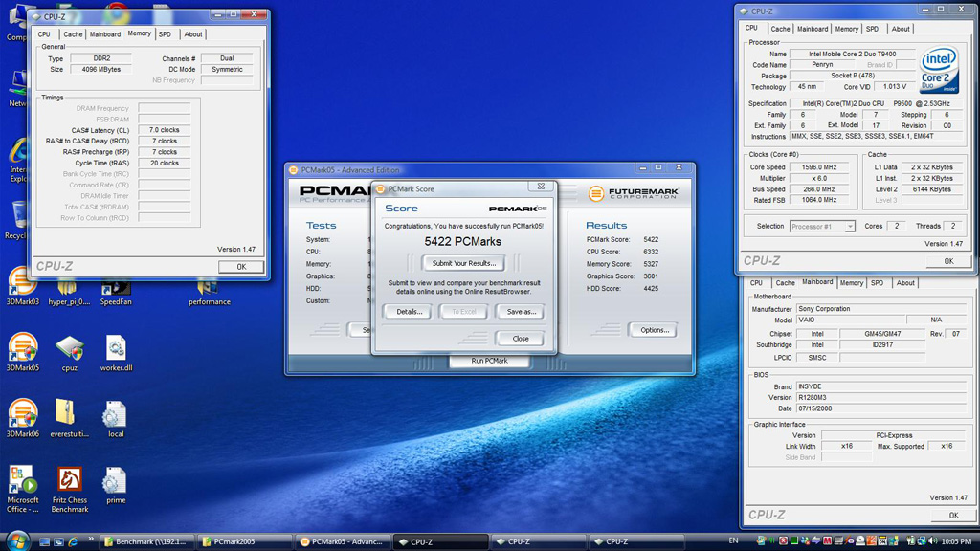Click the Rated FSB 1064.0 MHz value
This screenshot has width=980, height=551.
tap(818, 200)
